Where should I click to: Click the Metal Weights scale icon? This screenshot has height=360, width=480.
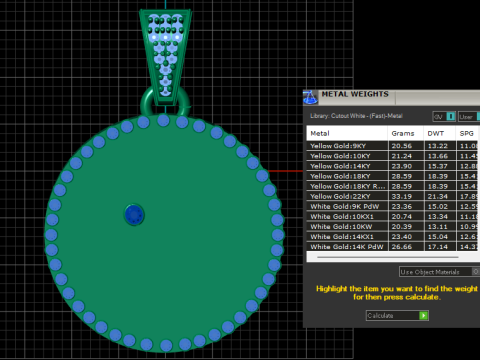310,97
